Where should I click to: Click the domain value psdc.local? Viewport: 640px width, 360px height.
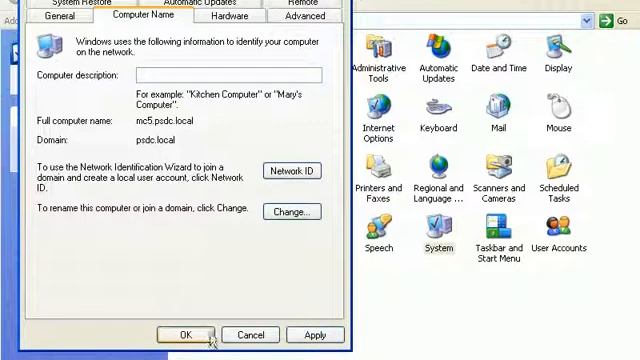point(155,140)
